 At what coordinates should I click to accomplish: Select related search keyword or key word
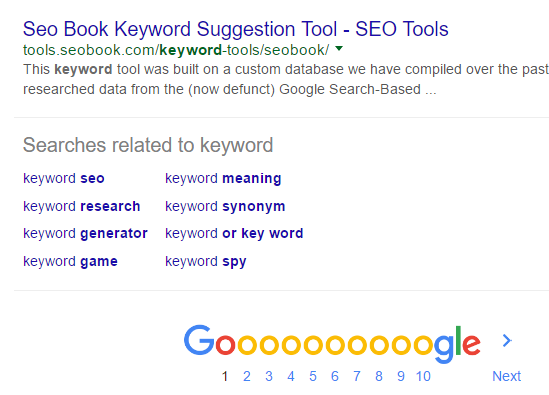click(234, 234)
